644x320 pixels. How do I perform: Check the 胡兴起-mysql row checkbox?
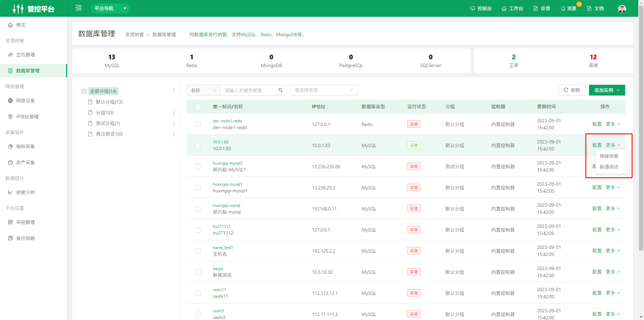pos(198,209)
